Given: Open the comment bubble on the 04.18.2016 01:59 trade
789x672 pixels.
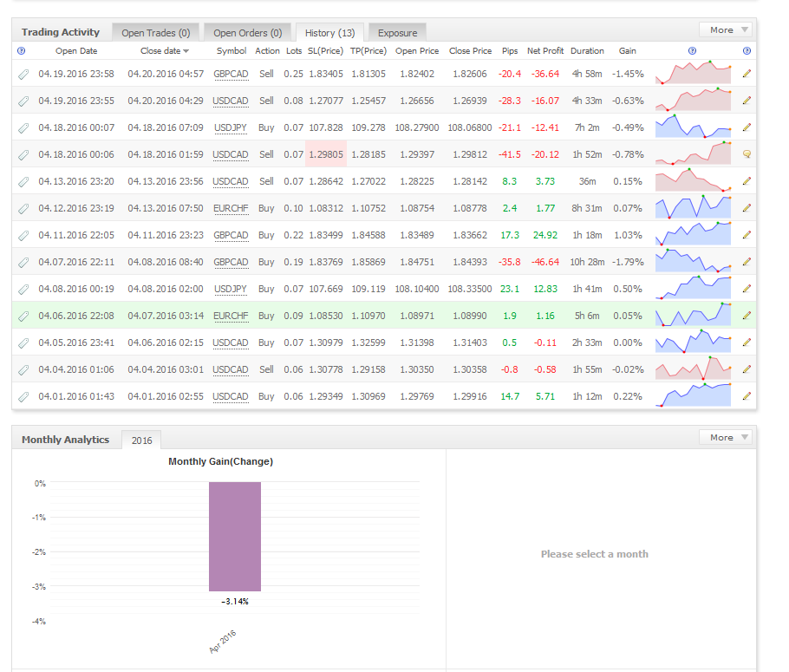Looking at the screenshot, I should (747, 154).
